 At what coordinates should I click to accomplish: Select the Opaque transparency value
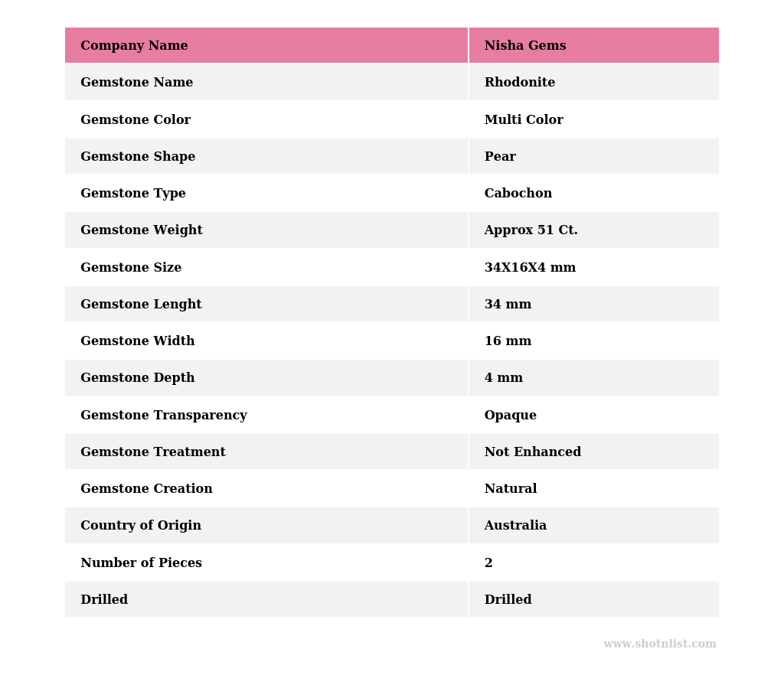coord(511,416)
